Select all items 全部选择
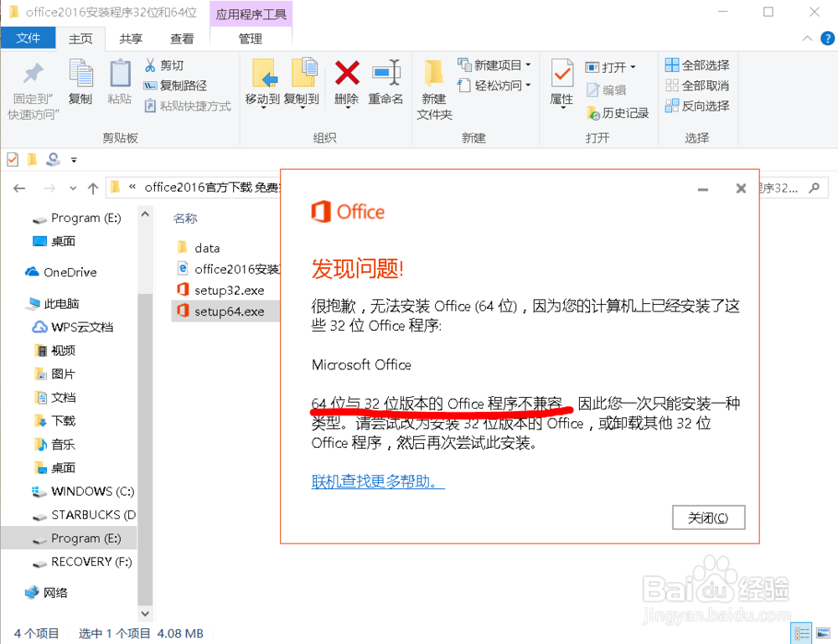The width and height of the screenshot is (838, 644). (x=697, y=65)
